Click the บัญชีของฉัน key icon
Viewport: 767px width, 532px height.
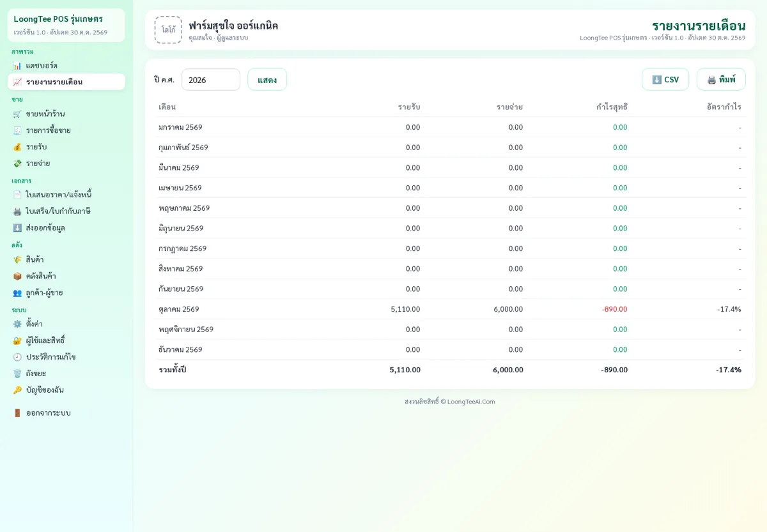tap(17, 390)
